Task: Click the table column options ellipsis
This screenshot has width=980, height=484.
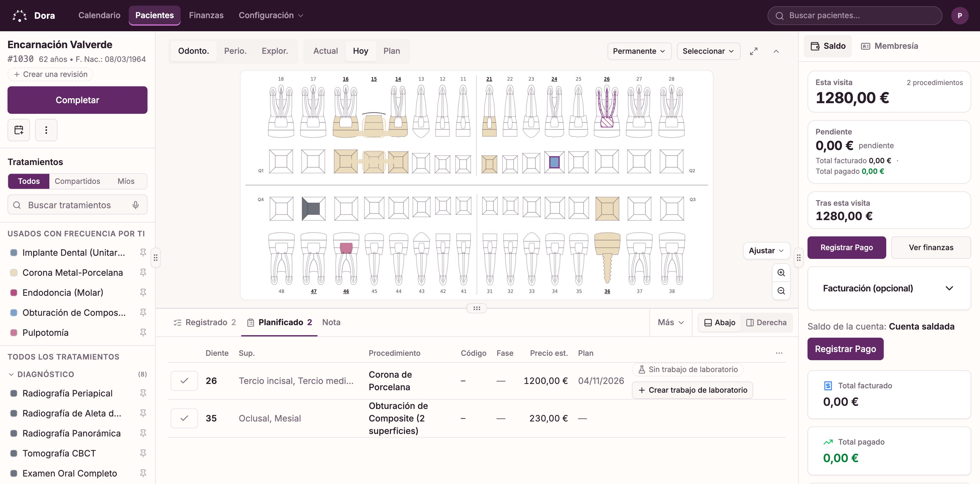Action: click(779, 353)
